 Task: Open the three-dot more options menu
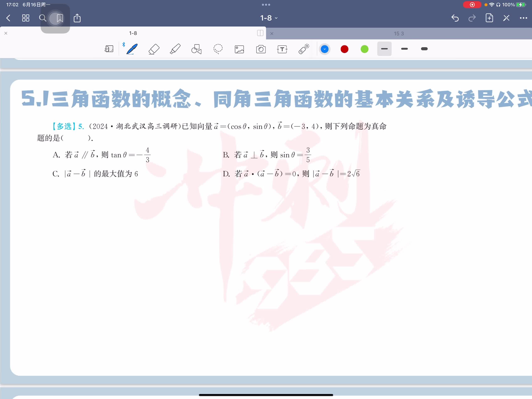coord(523,18)
